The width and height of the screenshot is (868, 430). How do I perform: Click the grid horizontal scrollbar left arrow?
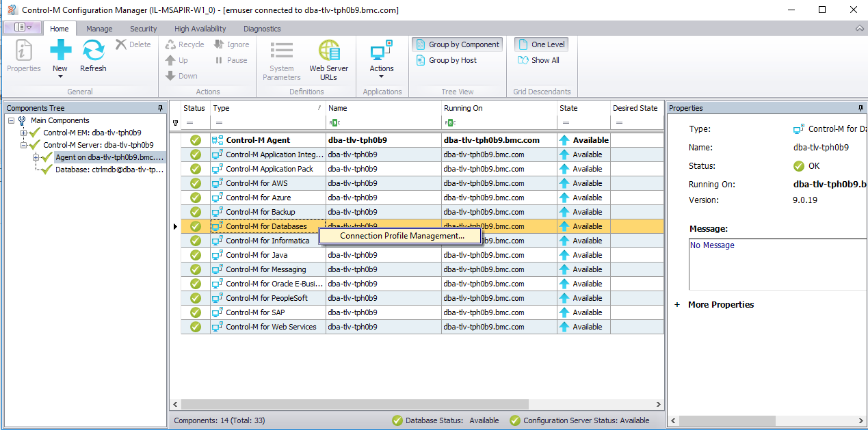click(175, 405)
